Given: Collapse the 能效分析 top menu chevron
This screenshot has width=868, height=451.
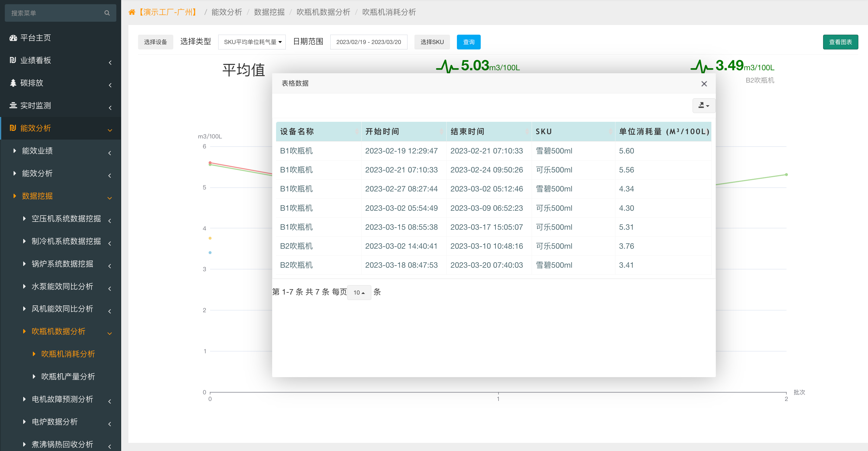Looking at the screenshot, I should 110,130.
